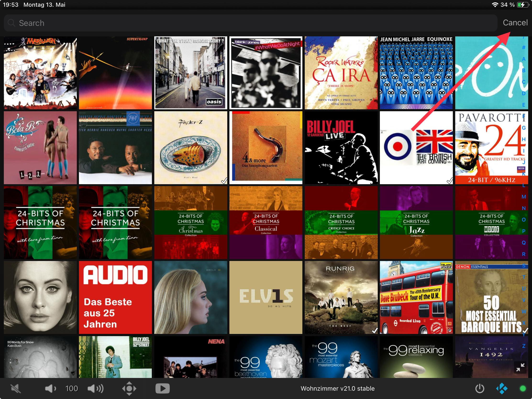Open 99 most essential Mozart masterpieces
This screenshot has width=532, height=399.
pyautogui.click(x=341, y=357)
